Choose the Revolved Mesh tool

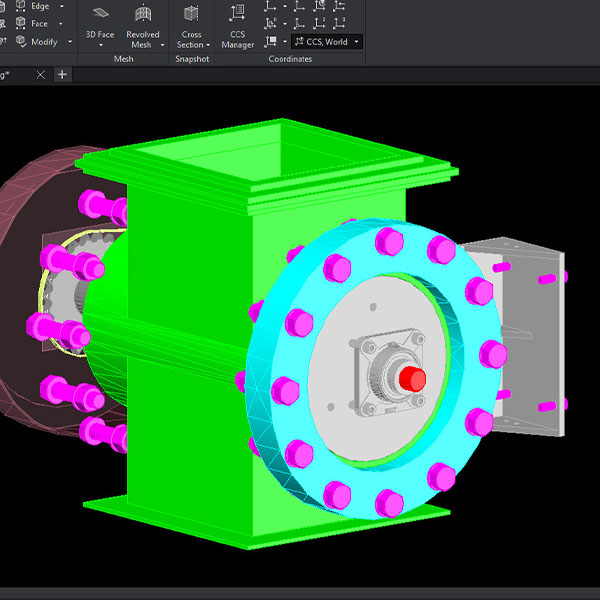pos(143,15)
